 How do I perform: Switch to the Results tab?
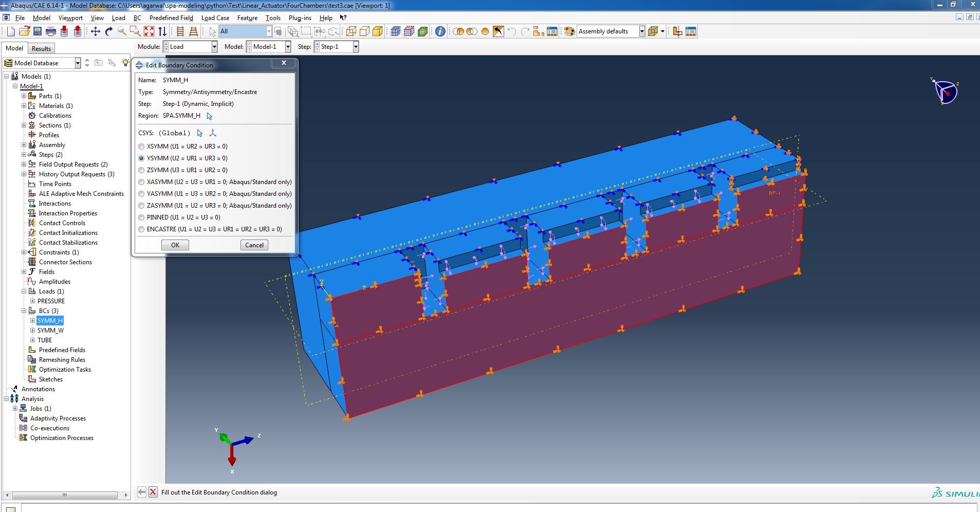(41, 49)
